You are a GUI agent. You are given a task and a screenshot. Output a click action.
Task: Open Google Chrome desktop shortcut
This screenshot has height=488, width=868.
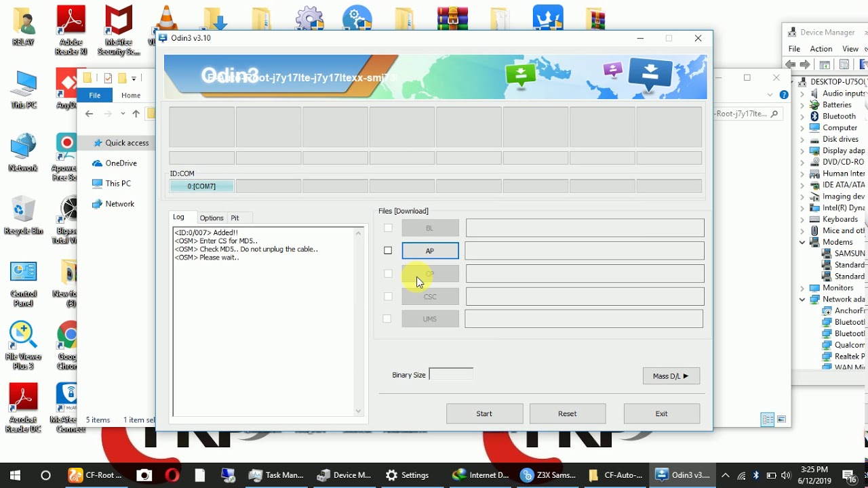[x=67, y=346]
